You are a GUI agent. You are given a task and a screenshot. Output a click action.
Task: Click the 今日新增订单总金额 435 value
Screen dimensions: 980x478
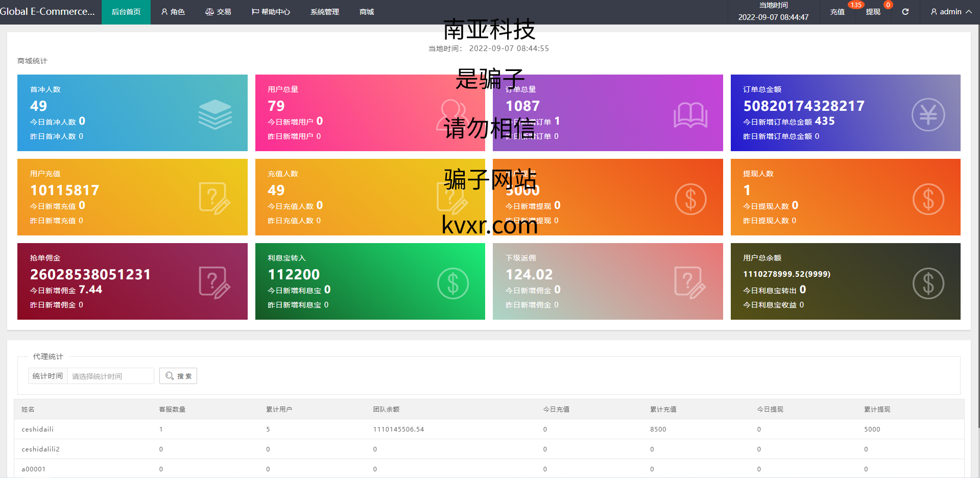(825, 121)
